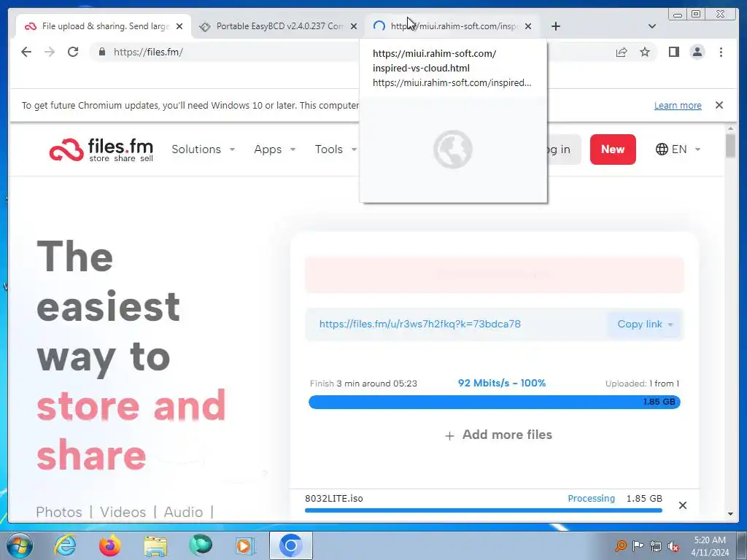The image size is (747, 560).
Task: Close the File upload & sharing tab
Action: [179, 26]
